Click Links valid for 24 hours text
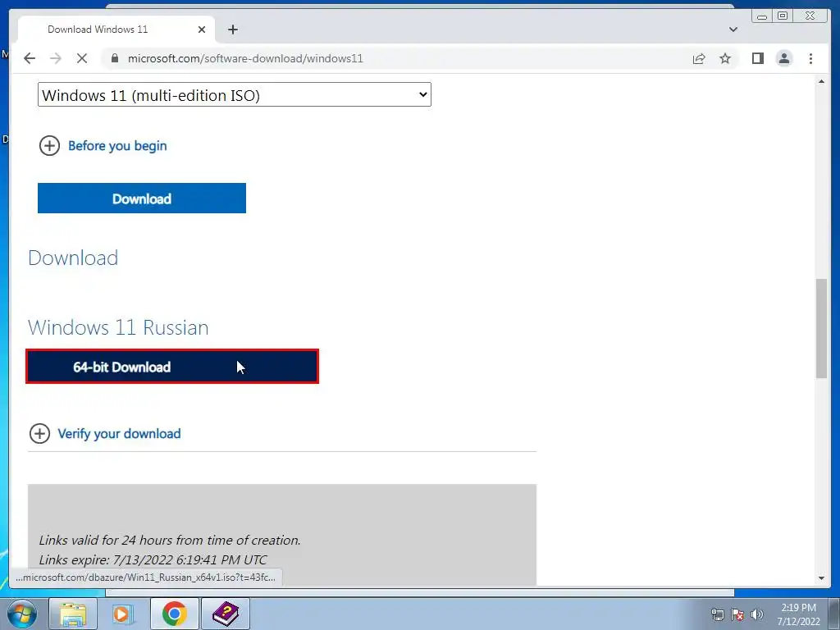This screenshot has width=840, height=630. 170,540
